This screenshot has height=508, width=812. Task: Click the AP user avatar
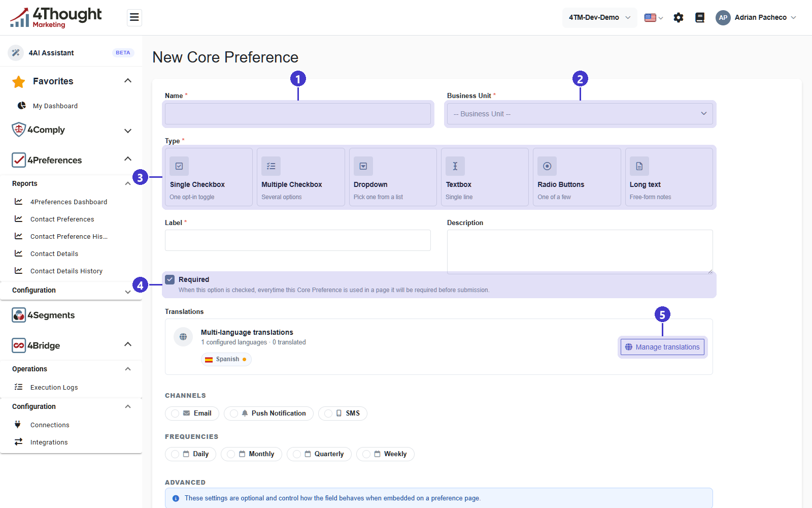pos(723,18)
